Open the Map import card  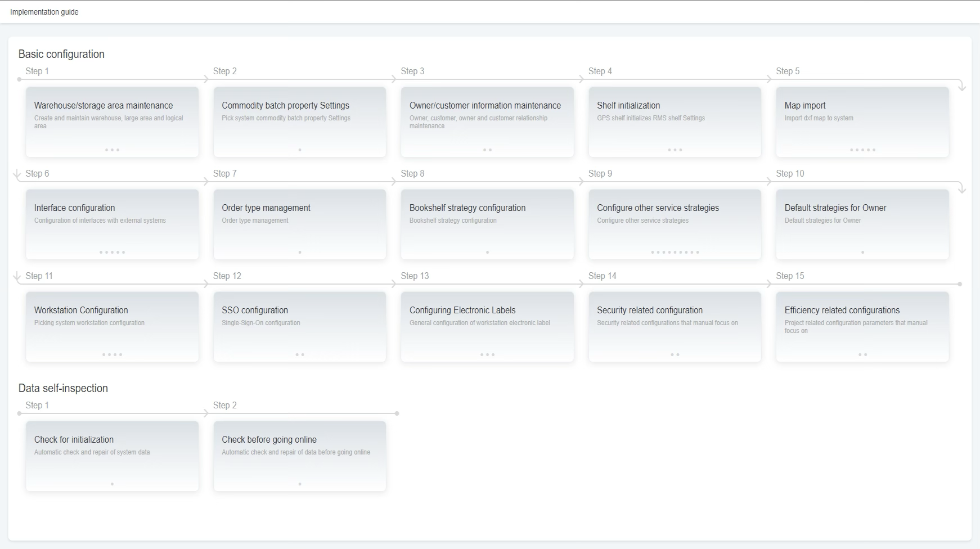(x=862, y=121)
